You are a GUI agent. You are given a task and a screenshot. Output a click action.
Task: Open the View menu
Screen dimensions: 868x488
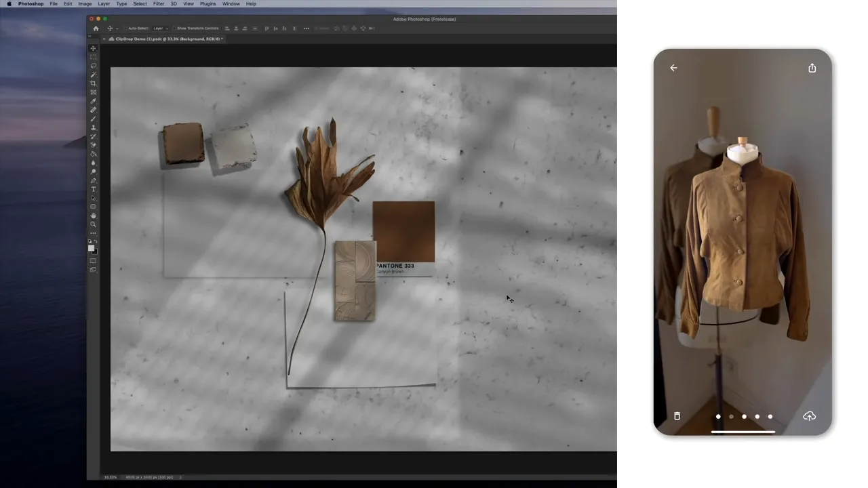[189, 4]
